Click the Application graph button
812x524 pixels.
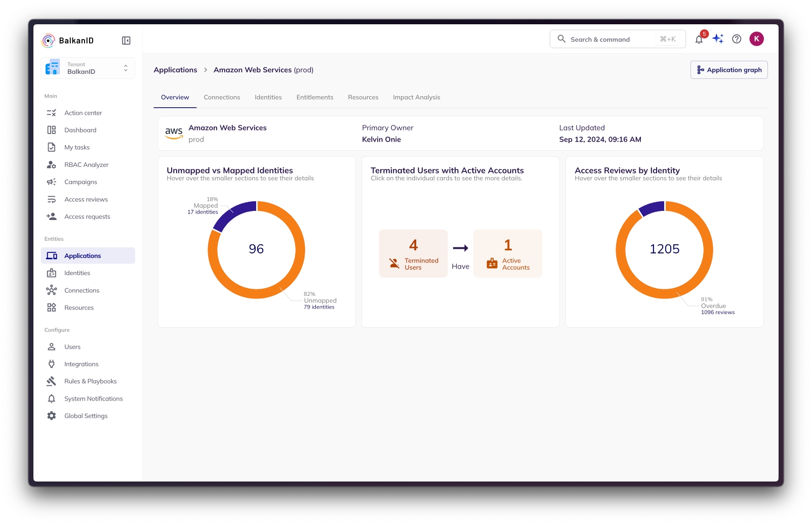pyautogui.click(x=728, y=70)
